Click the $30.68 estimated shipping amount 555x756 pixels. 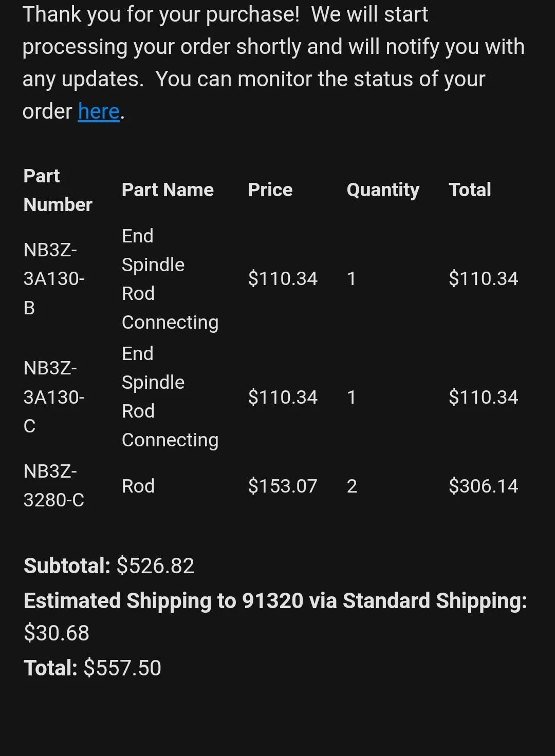coord(57,633)
